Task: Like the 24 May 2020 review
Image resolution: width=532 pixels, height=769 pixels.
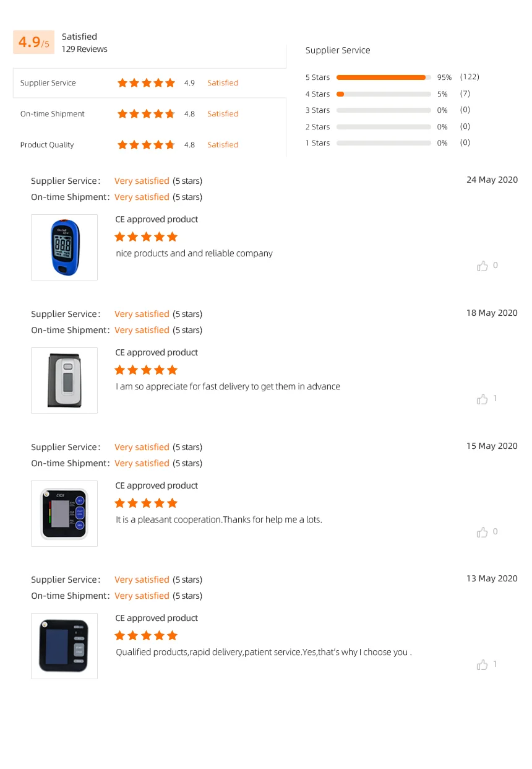Action: (483, 266)
